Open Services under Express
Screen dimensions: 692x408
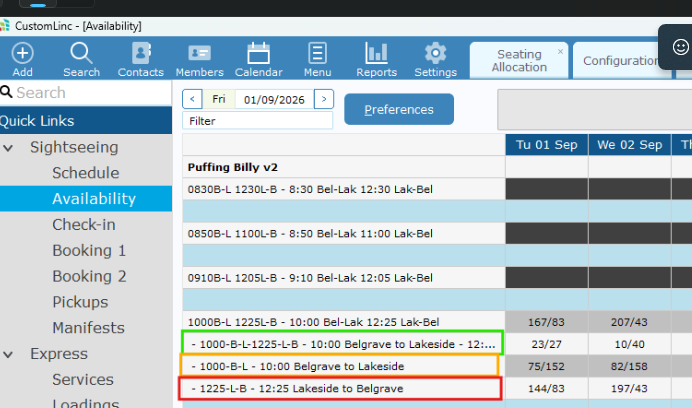[x=83, y=379]
